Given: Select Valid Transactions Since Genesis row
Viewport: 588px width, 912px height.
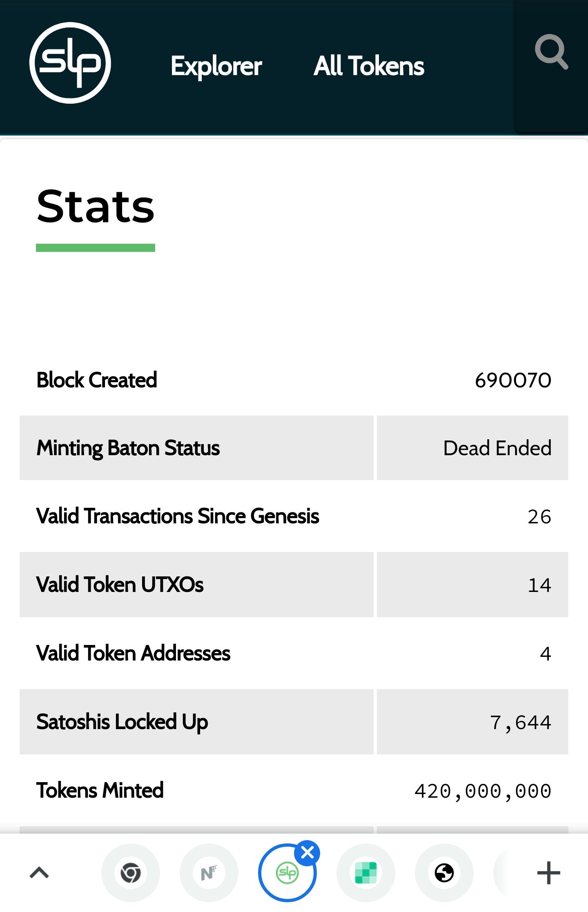Looking at the screenshot, I should [x=294, y=516].
